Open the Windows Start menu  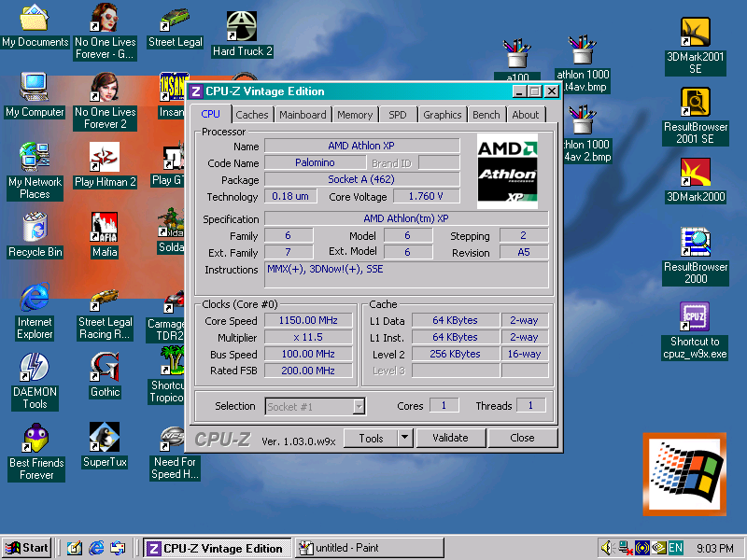(x=26, y=548)
